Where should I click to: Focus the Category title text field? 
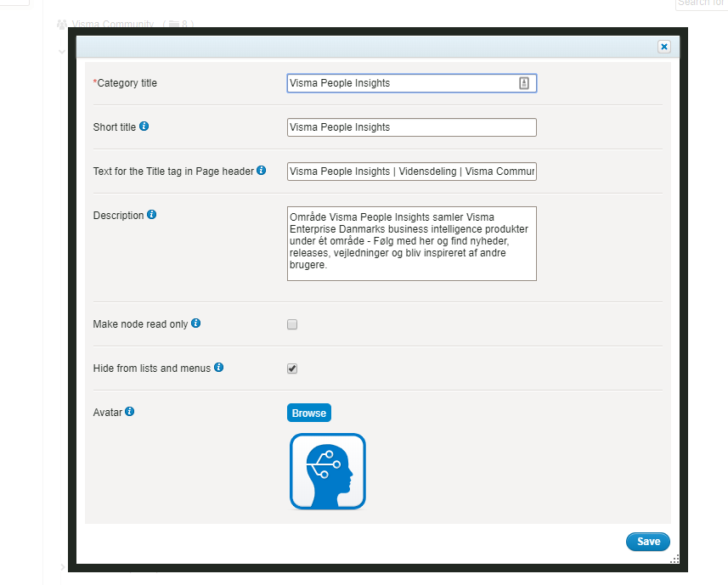tap(412, 83)
